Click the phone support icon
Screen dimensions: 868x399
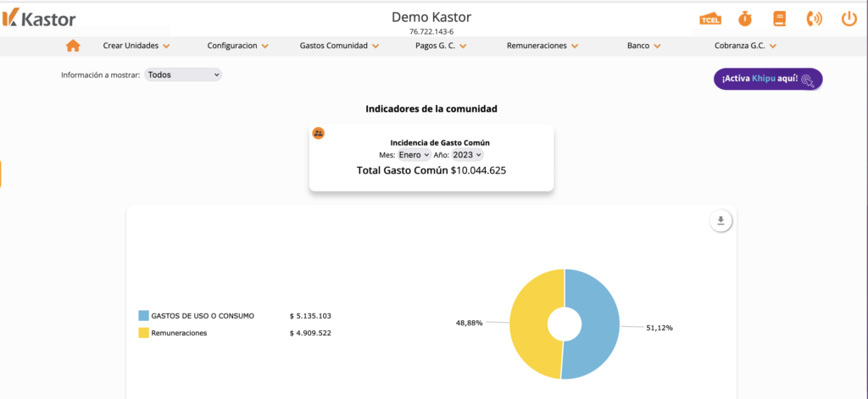click(815, 19)
